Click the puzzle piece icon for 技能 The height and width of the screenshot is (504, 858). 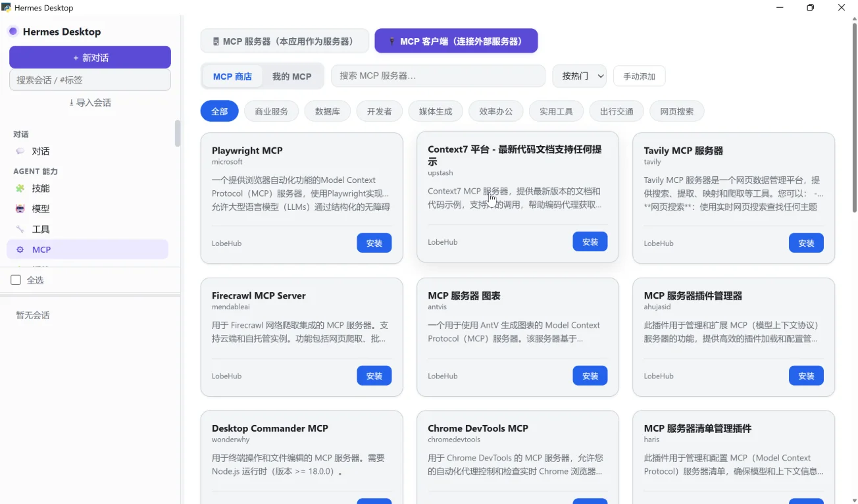(20, 189)
